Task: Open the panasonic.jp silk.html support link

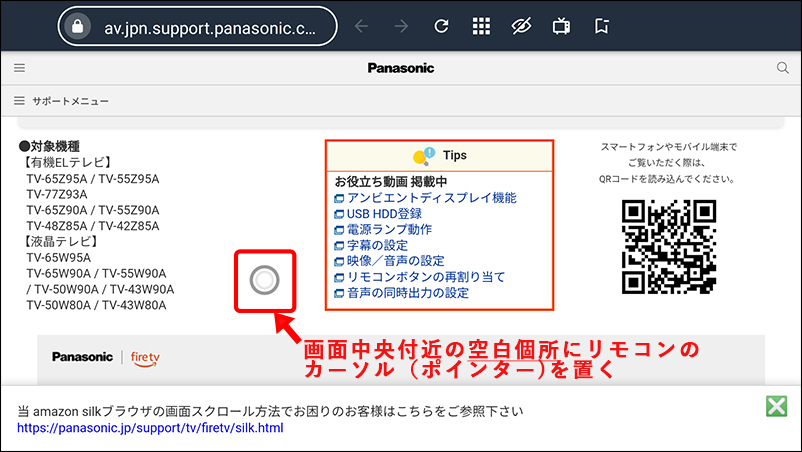Action: coord(150,428)
